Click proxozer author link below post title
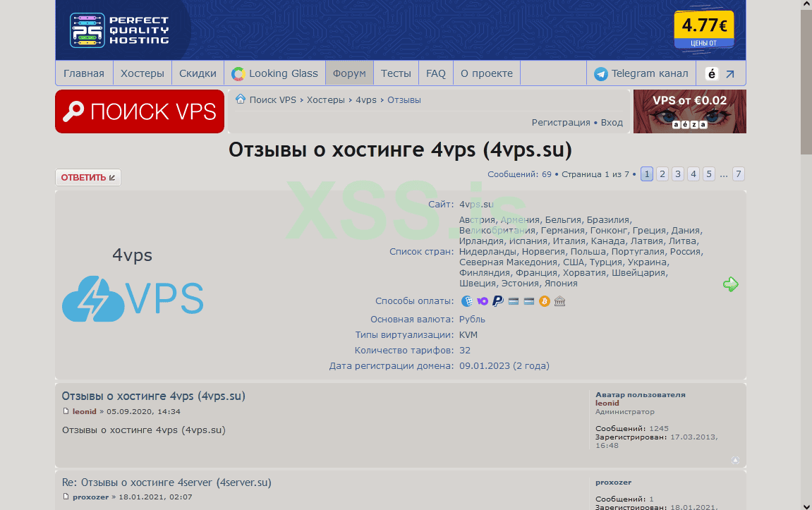Image resolution: width=812 pixels, height=510 pixels. click(90, 497)
